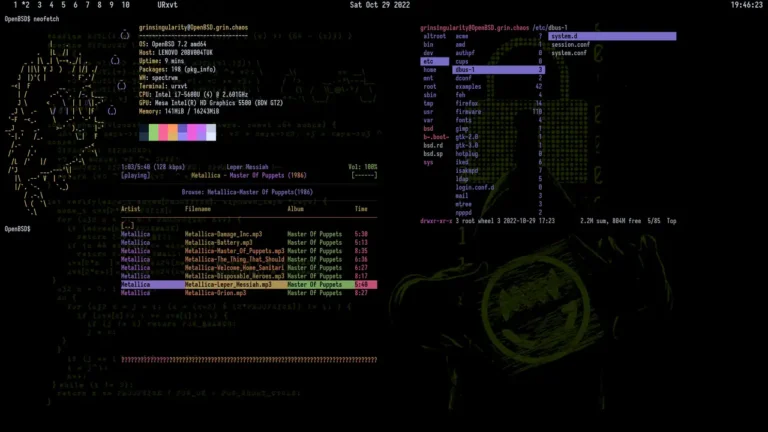Select Metallica-Damage_Inc.mp3 track
Viewport: 768px width, 432px height.
point(223,234)
